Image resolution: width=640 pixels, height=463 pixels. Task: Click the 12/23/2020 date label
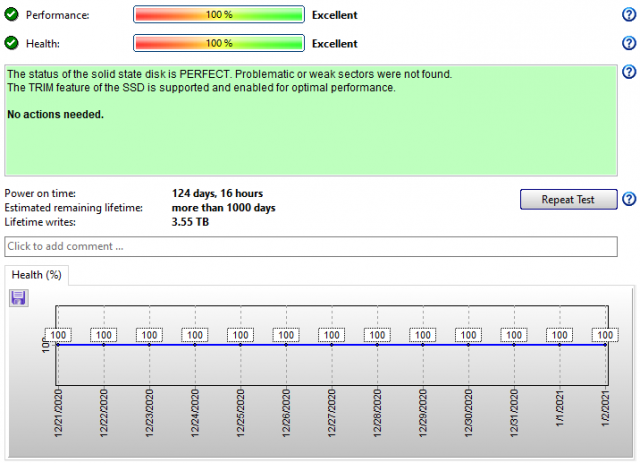(x=149, y=413)
